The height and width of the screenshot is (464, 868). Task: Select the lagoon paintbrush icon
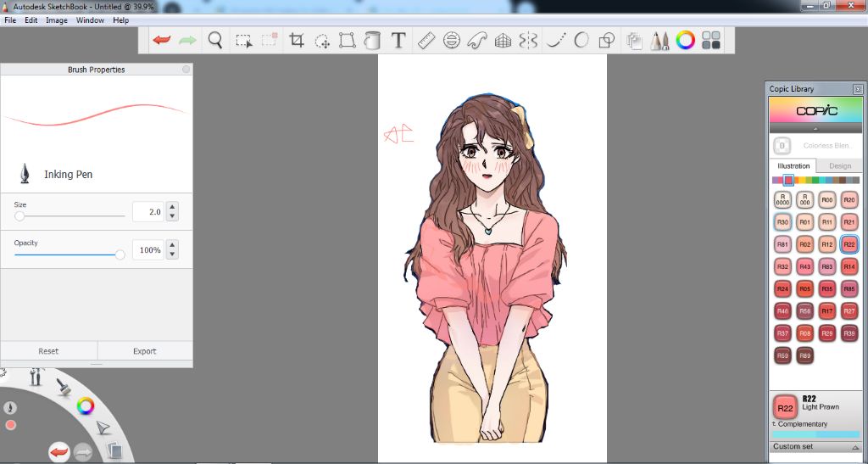pyautogui.click(x=64, y=387)
